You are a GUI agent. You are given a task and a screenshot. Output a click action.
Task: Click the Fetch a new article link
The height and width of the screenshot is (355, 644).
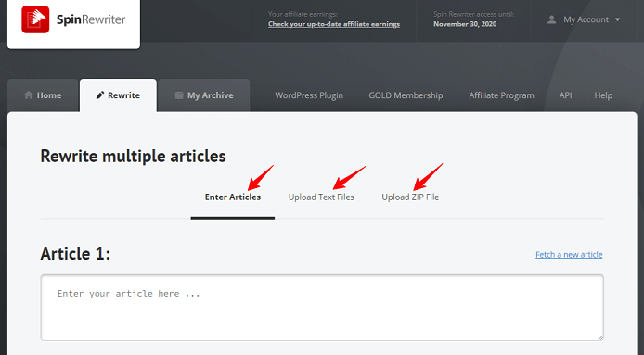click(x=569, y=255)
